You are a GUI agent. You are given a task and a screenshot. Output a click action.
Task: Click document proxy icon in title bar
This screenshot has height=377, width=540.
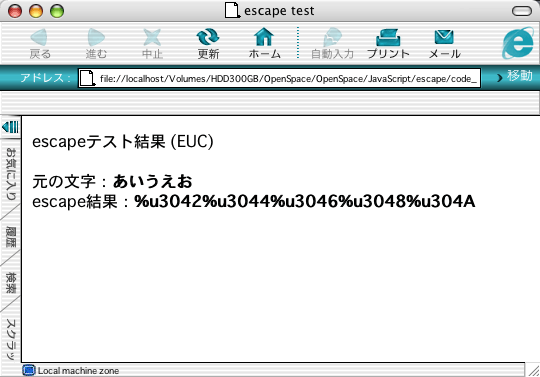(x=232, y=10)
